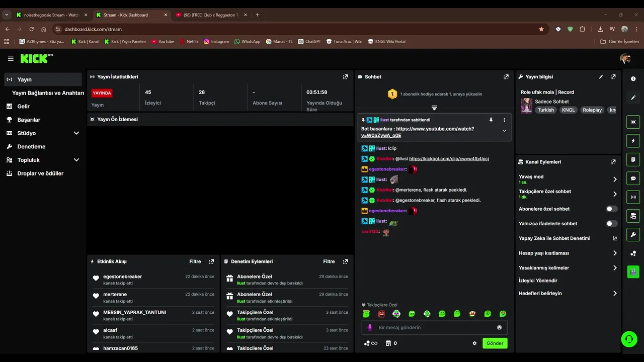Click the shop icon with count 0

[391, 343]
